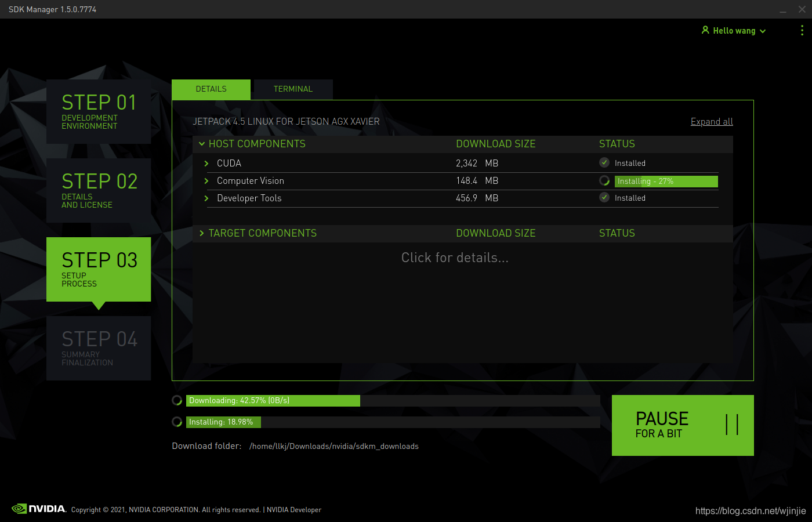Click the NVIDIA logo

click(39, 509)
